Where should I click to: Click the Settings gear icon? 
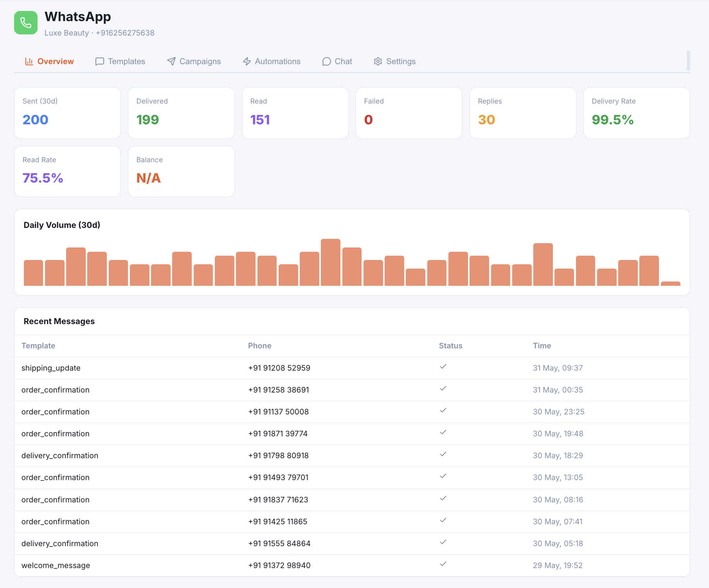(x=378, y=61)
